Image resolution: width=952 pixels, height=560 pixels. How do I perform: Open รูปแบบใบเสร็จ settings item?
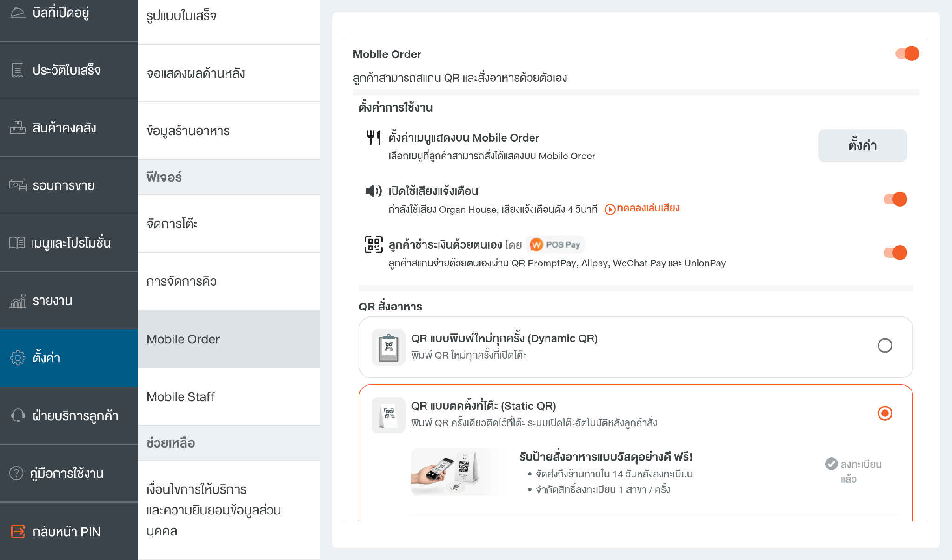point(229,22)
